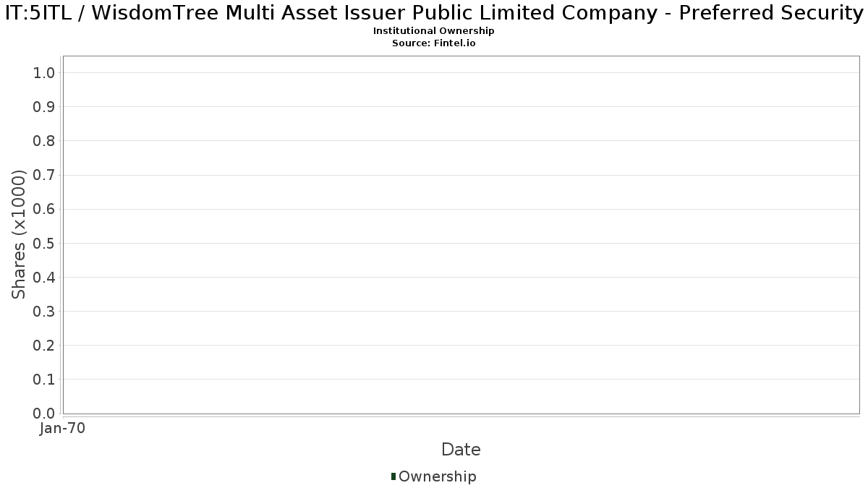
Task: Click the Jan-70 x-axis tick label
Action: (63, 428)
